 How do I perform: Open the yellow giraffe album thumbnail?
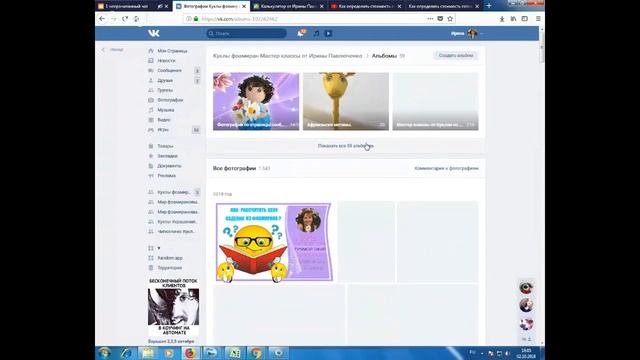(346, 102)
